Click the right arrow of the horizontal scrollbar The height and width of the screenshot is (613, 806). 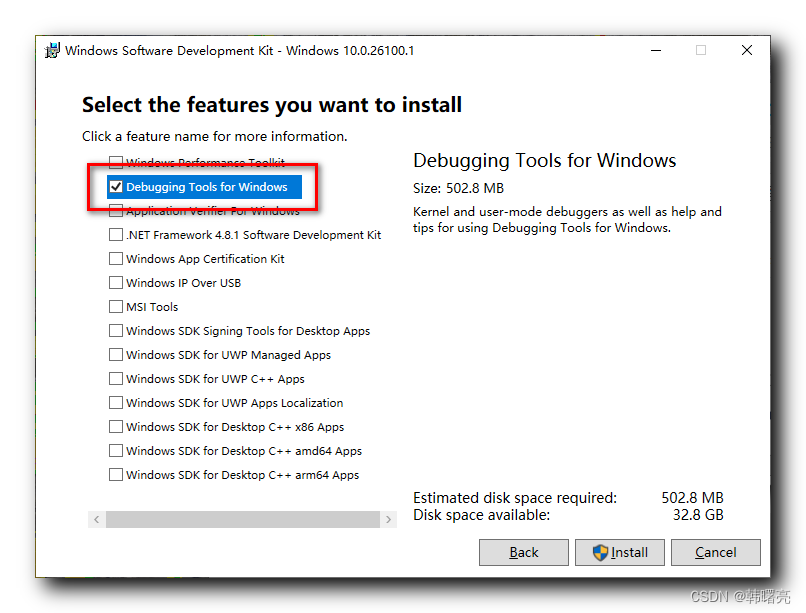[389, 520]
